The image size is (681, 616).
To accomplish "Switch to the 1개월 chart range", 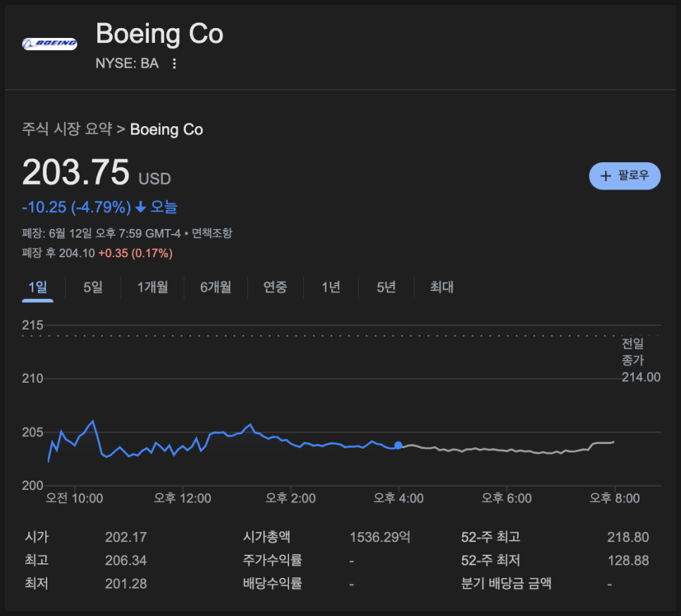I will [152, 287].
